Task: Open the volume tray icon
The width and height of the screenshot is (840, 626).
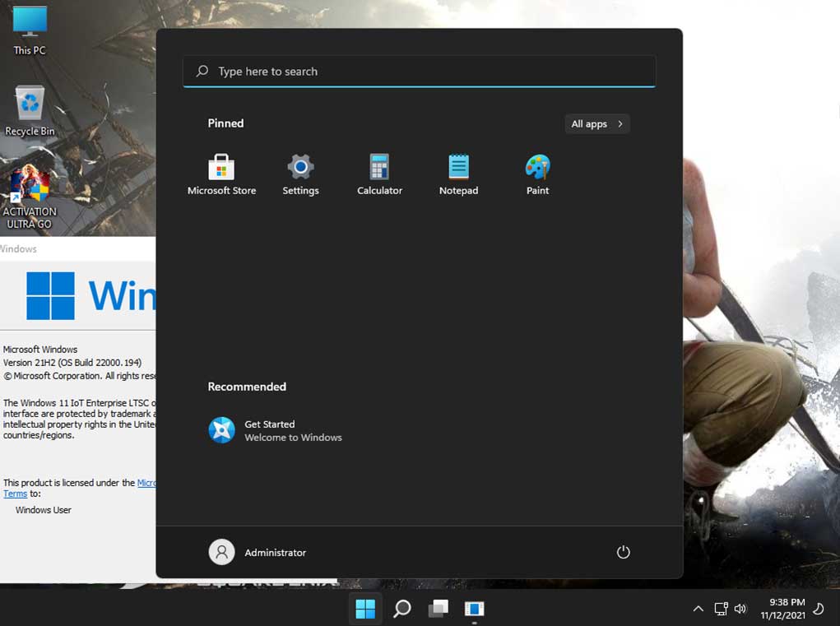Action: tap(740, 609)
